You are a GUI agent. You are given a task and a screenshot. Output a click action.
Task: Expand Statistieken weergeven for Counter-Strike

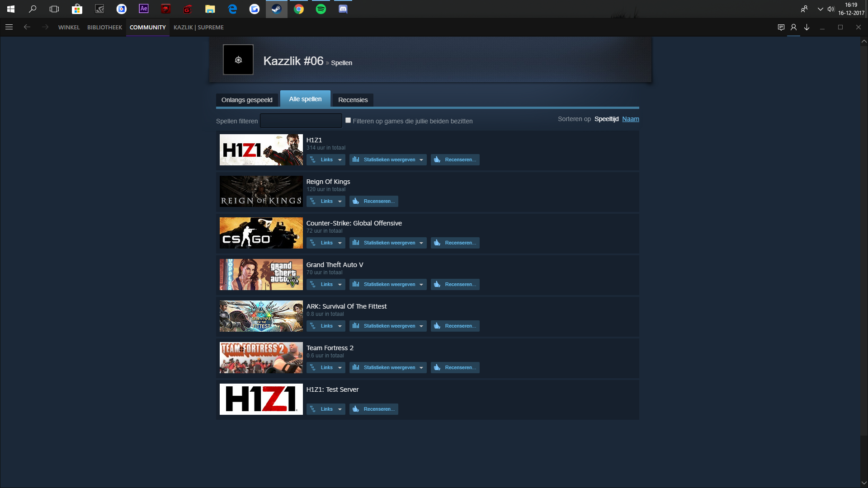tap(388, 243)
